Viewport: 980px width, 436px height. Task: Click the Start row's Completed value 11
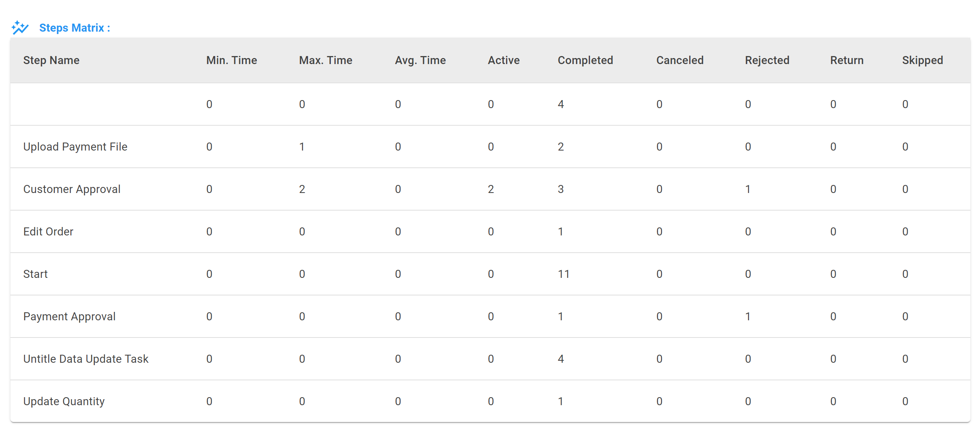click(564, 274)
